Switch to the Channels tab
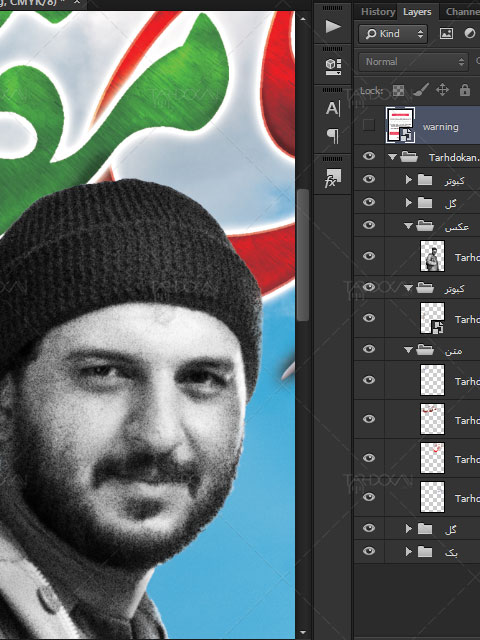Screen dimensions: 480x640 pos(462,12)
